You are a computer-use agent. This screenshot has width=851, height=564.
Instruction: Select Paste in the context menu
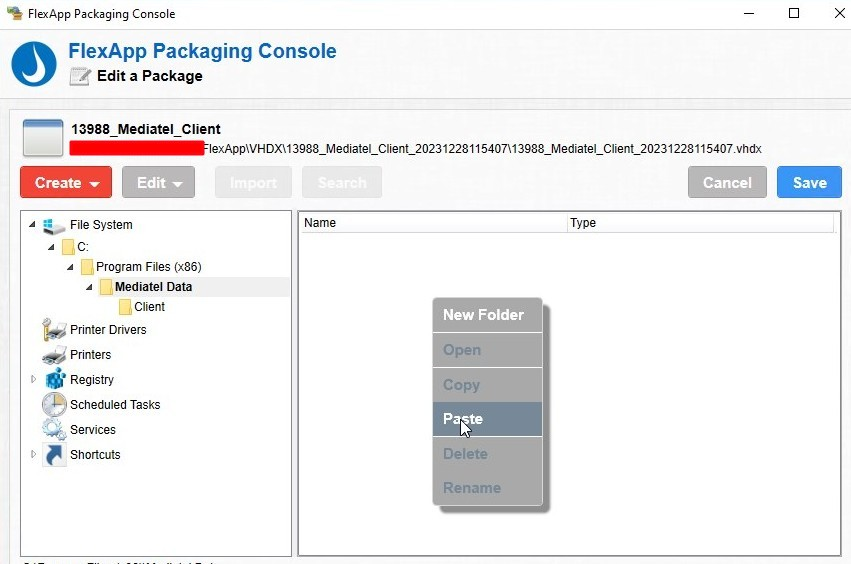[x=487, y=419]
